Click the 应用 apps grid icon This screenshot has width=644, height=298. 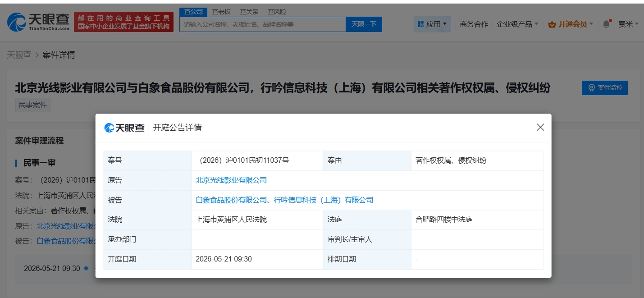tap(420, 24)
